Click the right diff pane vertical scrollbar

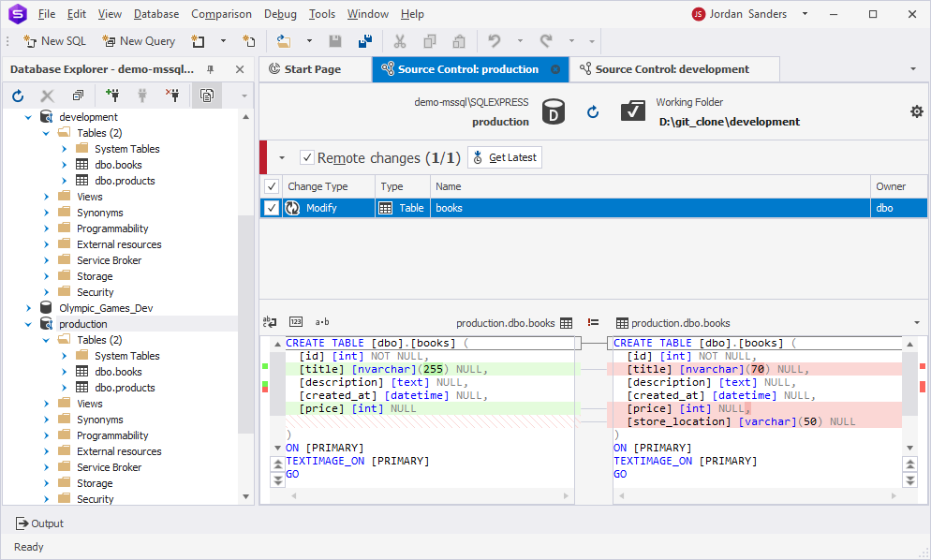[x=909, y=383]
